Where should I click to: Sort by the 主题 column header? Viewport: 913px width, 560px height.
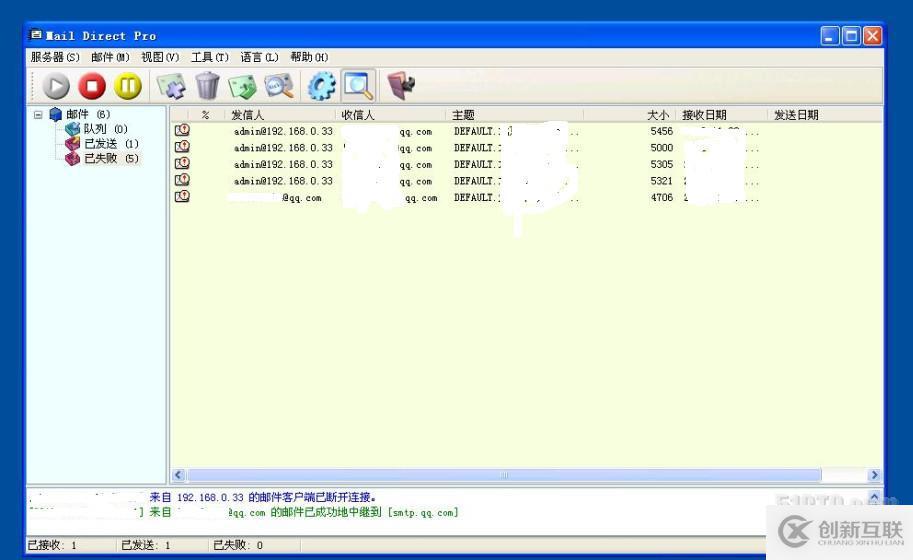(x=515, y=115)
